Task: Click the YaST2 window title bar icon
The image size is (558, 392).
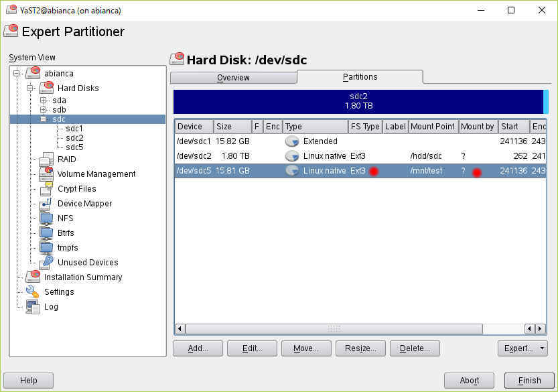Action: 11,9
